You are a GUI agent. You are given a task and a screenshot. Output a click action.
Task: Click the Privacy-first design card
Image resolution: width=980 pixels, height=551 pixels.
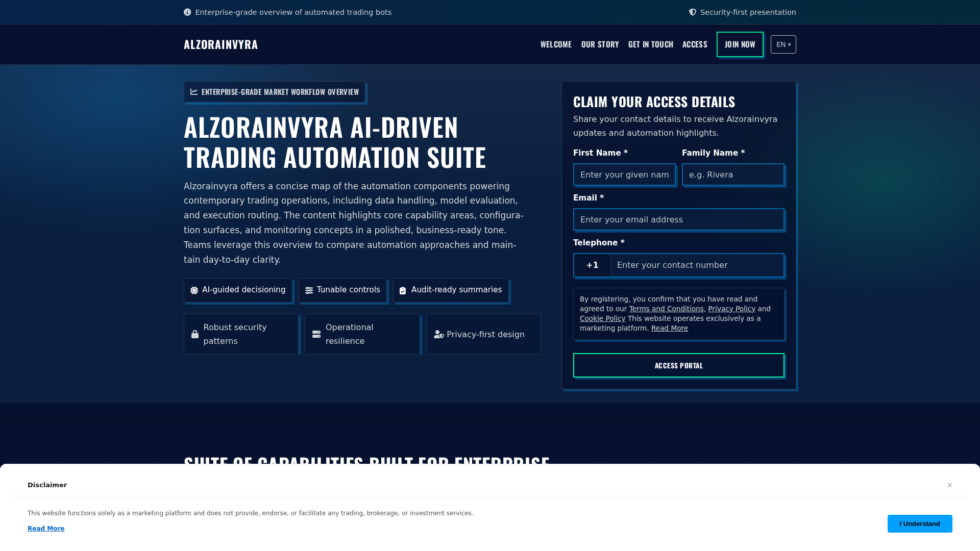483,334
